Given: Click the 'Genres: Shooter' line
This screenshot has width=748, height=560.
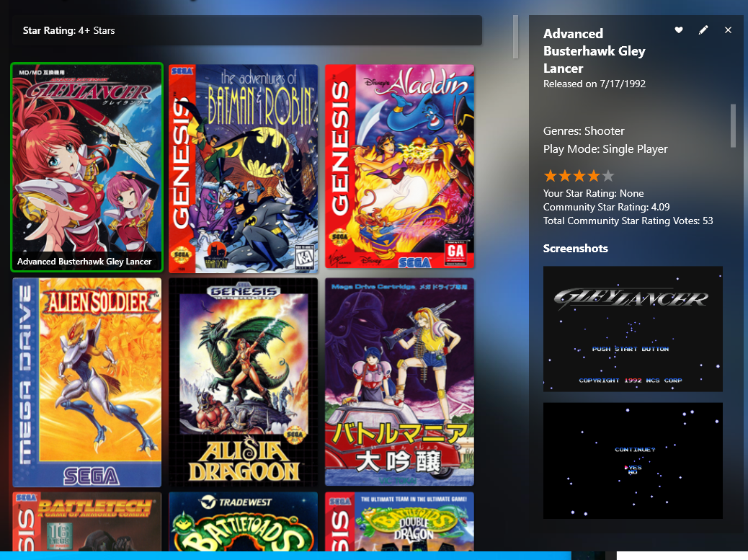Looking at the screenshot, I should click(584, 131).
